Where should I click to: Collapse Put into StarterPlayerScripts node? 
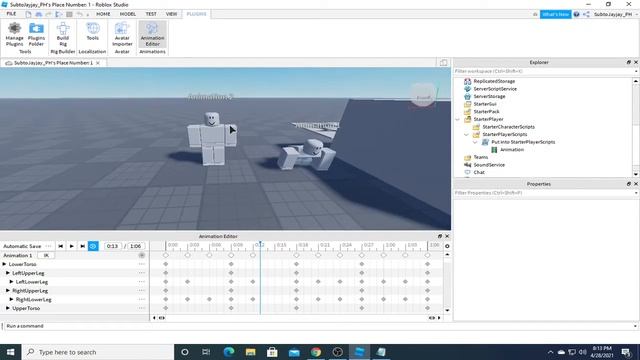(x=475, y=142)
